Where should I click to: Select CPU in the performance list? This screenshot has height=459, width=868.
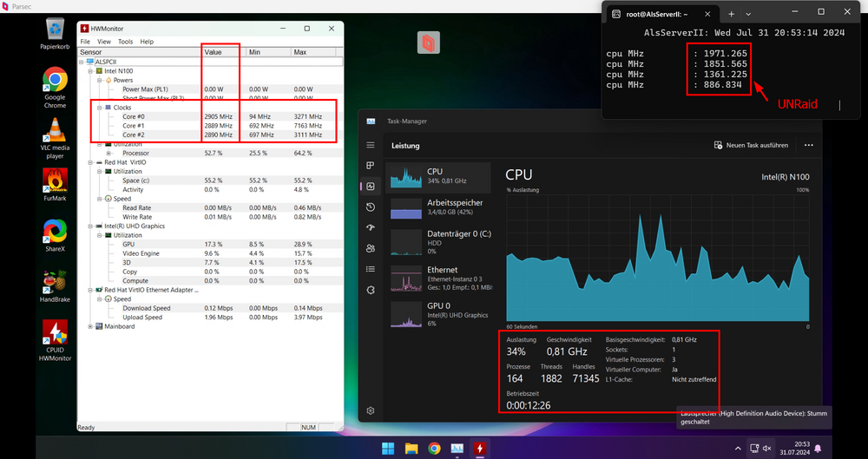pyautogui.click(x=437, y=177)
